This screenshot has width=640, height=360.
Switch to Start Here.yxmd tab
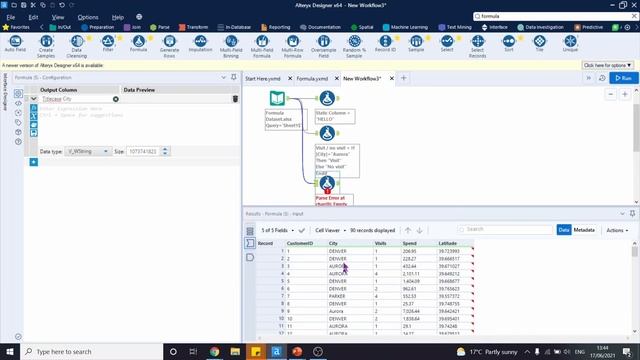click(x=263, y=78)
